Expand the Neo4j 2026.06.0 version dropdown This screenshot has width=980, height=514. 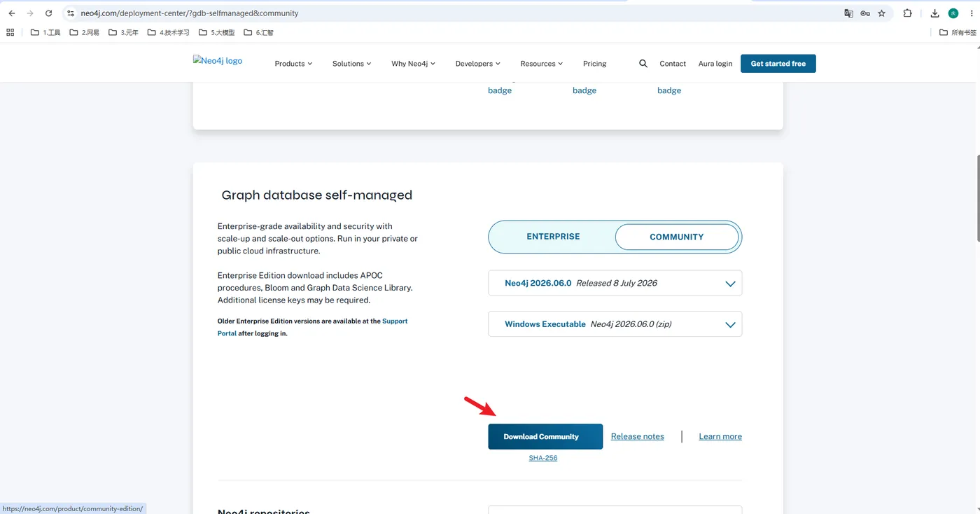[x=615, y=283]
